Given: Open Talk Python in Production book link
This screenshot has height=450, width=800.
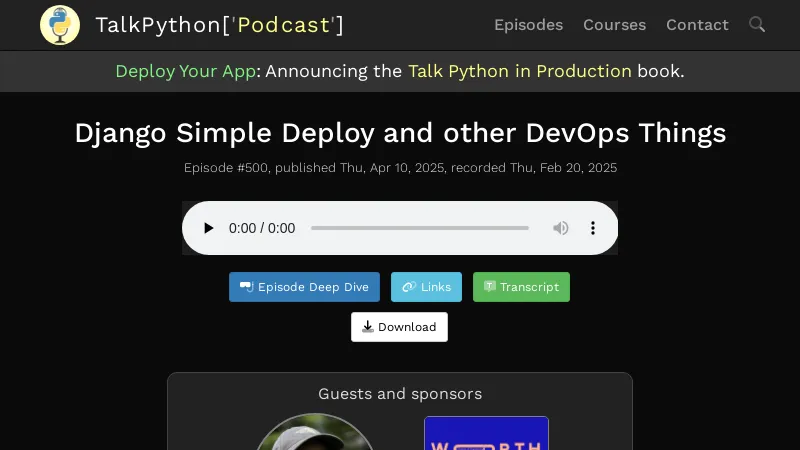Looking at the screenshot, I should pyautogui.click(x=519, y=71).
